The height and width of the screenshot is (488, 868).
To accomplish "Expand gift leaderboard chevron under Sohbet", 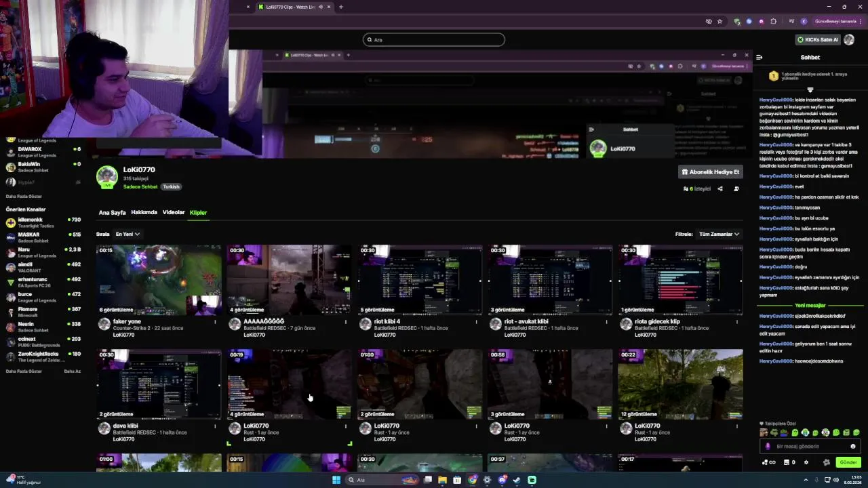I will pos(810,90).
